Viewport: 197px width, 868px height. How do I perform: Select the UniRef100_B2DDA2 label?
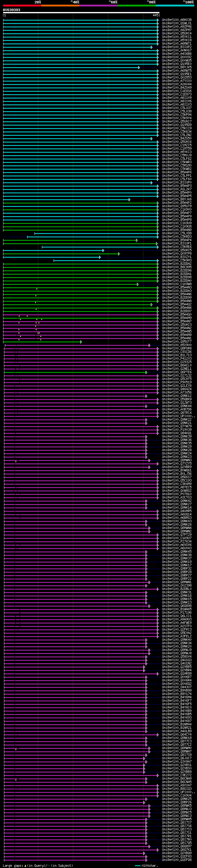click(177, 264)
